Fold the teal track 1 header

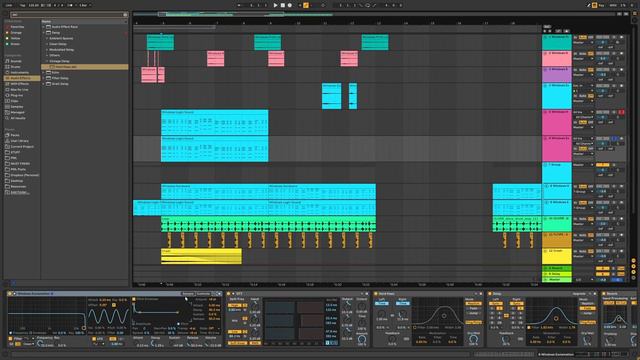pyautogui.click(x=545, y=37)
